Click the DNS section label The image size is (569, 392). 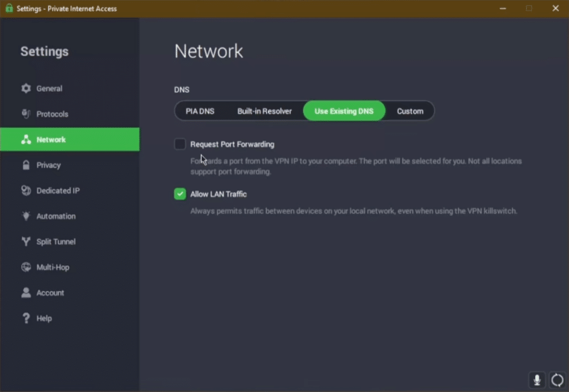point(182,89)
